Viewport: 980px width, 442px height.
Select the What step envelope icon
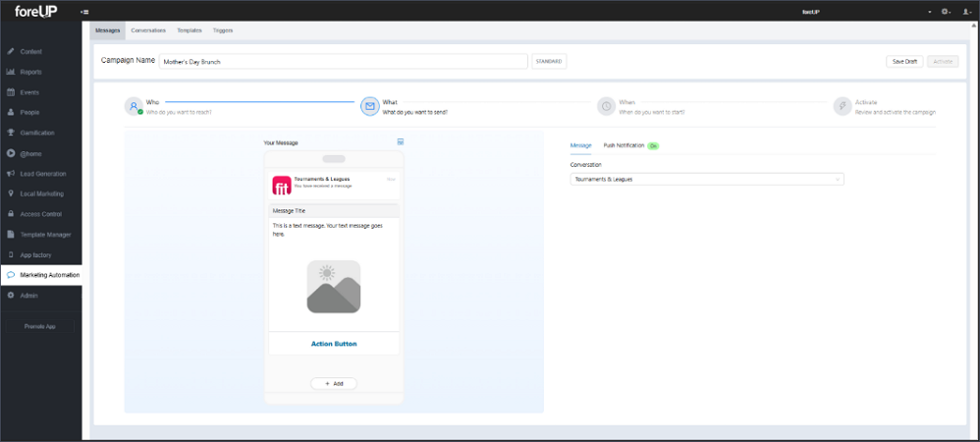click(370, 106)
